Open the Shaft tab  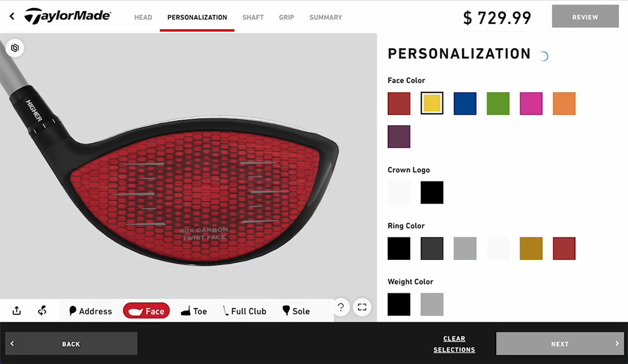coord(253,17)
